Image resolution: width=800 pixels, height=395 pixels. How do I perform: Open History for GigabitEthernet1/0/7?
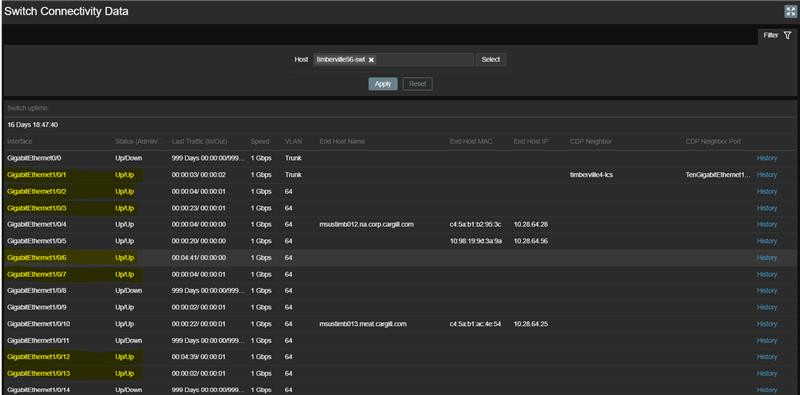(x=767, y=275)
